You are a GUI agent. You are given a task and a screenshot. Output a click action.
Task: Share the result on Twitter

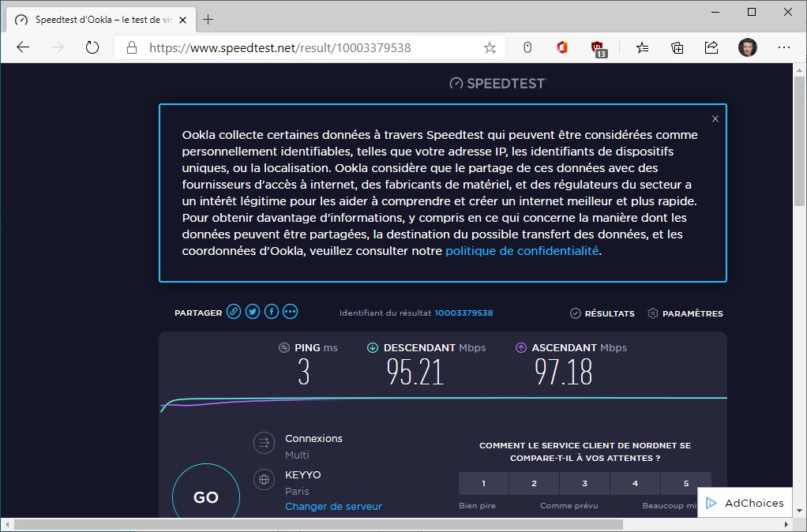click(253, 312)
